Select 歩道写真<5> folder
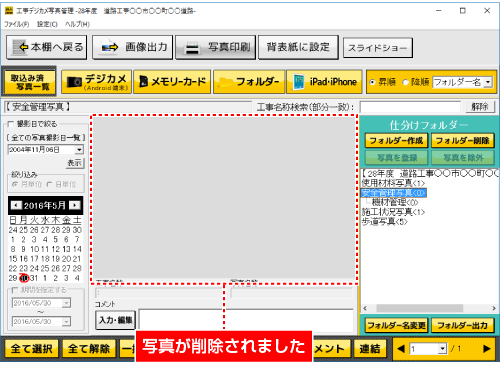This screenshot has height=366, width=500. (x=385, y=221)
